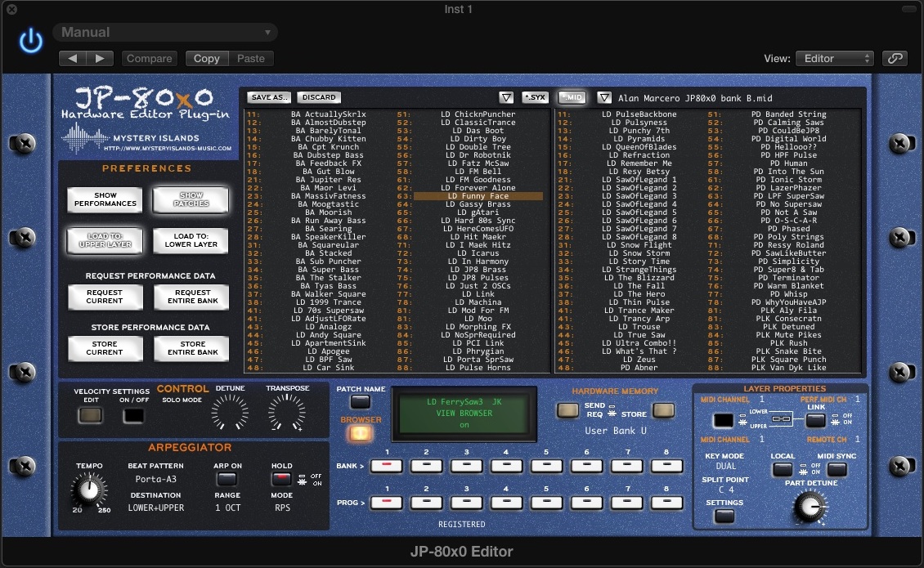Click the .MID file icon

click(x=572, y=96)
